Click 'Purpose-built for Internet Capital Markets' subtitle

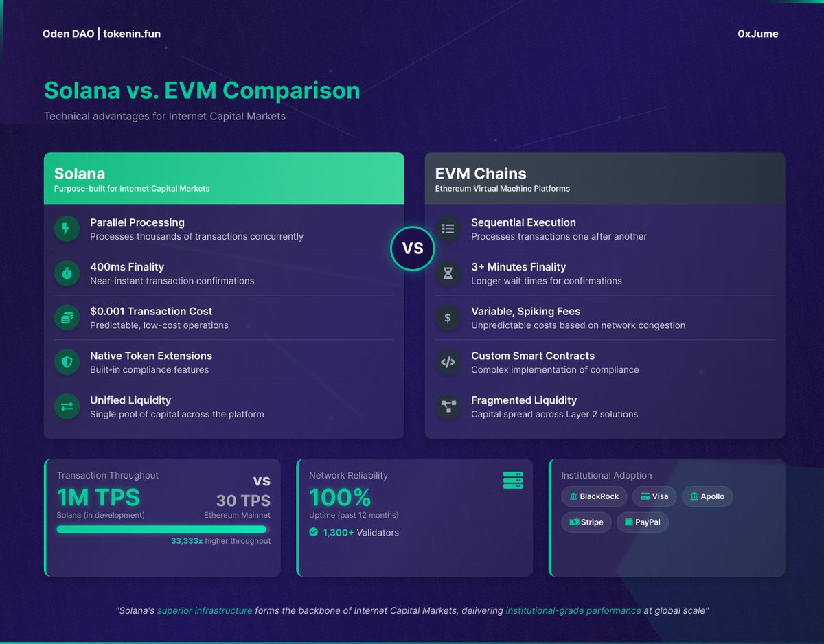click(132, 188)
